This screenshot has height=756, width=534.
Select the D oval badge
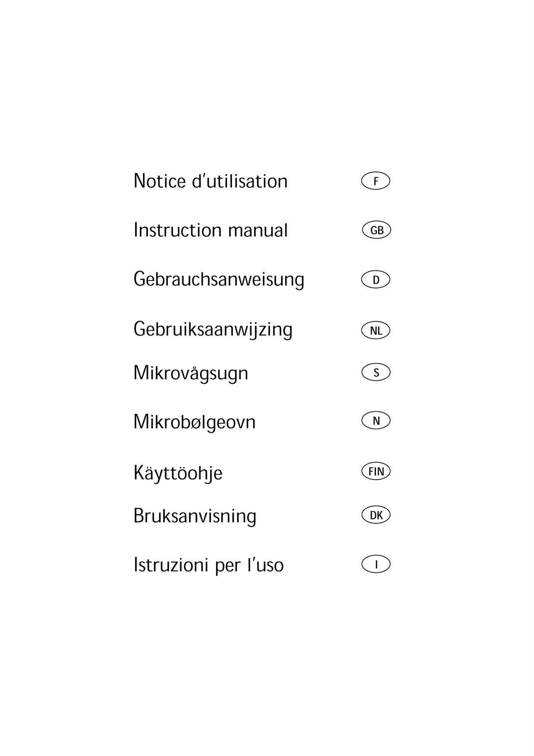376,280
